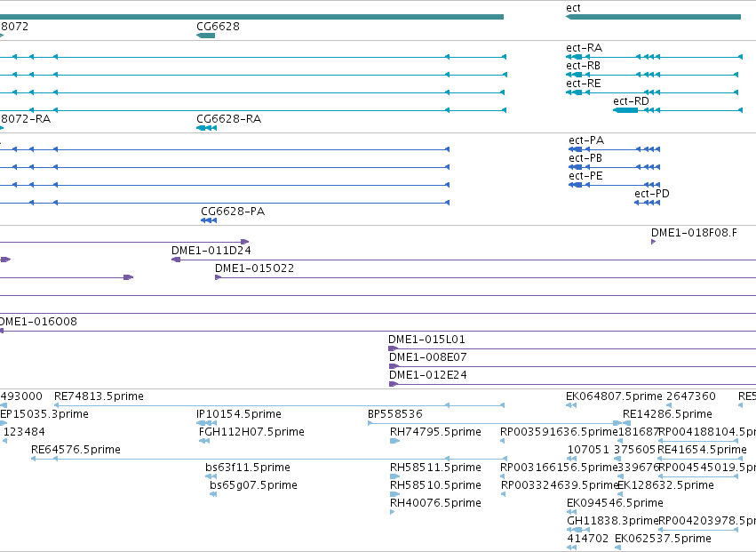Click the ect-RD transcript feature
Viewport: 756px width, 552px height.
click(678, 110)
